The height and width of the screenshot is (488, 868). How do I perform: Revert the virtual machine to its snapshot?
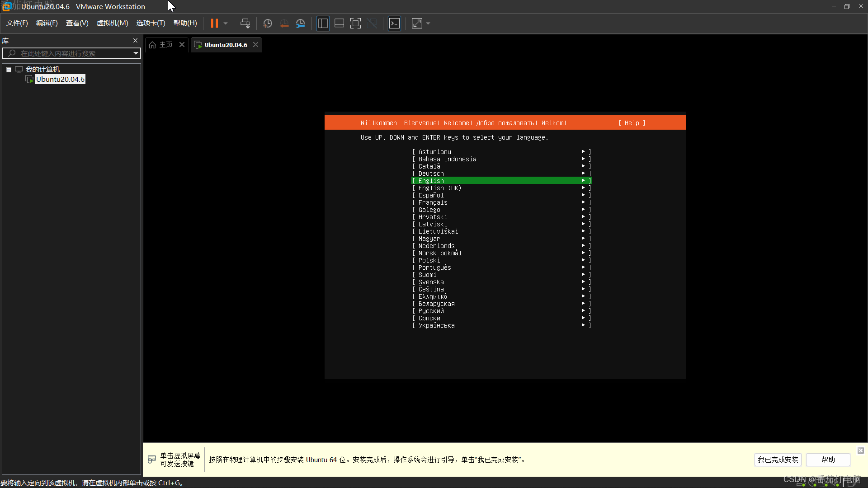point(284,23)
